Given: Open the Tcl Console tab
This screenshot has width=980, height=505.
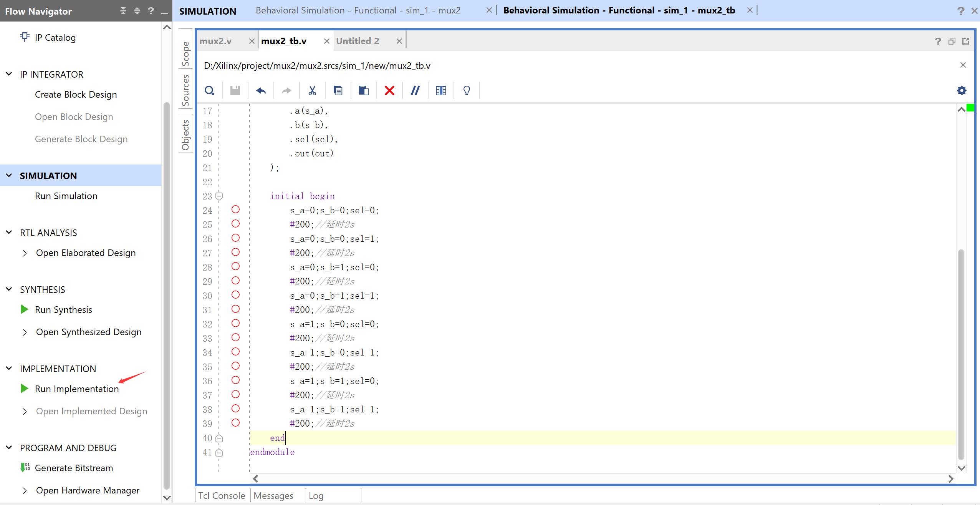Looking at the screenshot, I should click(222, 495).
